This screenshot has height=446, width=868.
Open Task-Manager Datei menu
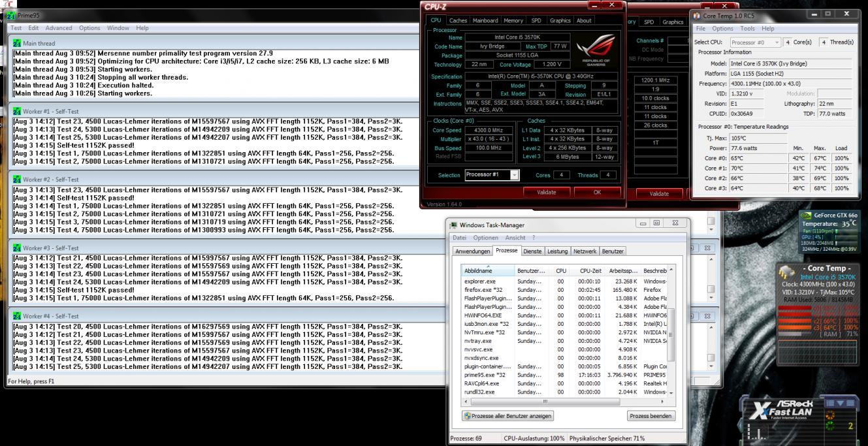pyautogui.click(x=460, y=237)
